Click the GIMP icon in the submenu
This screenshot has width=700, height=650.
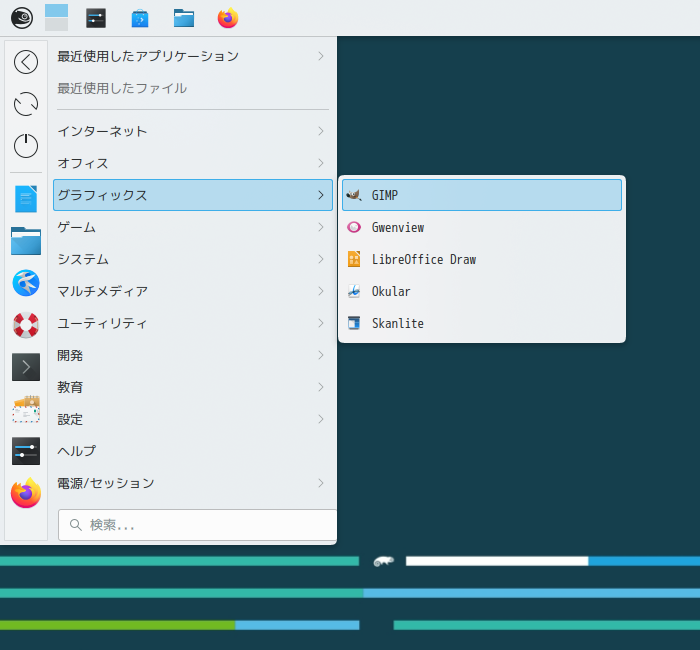click(354, 195)
